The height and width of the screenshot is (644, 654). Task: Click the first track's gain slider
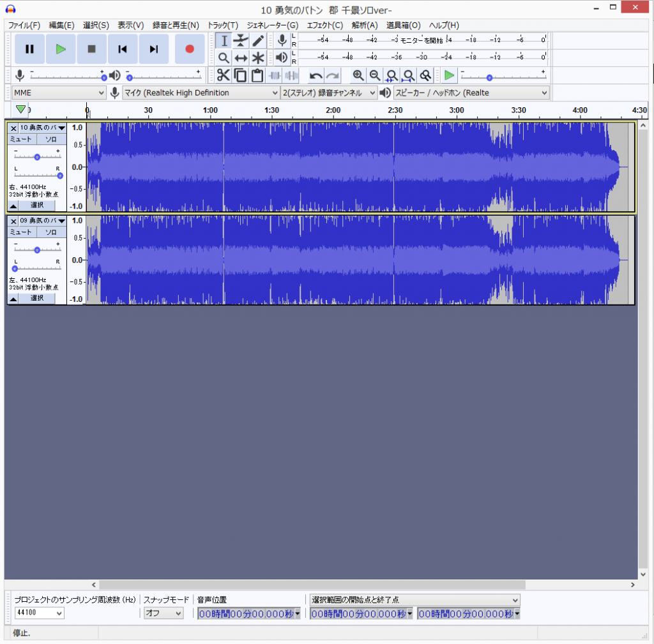[x=37, y=156]
